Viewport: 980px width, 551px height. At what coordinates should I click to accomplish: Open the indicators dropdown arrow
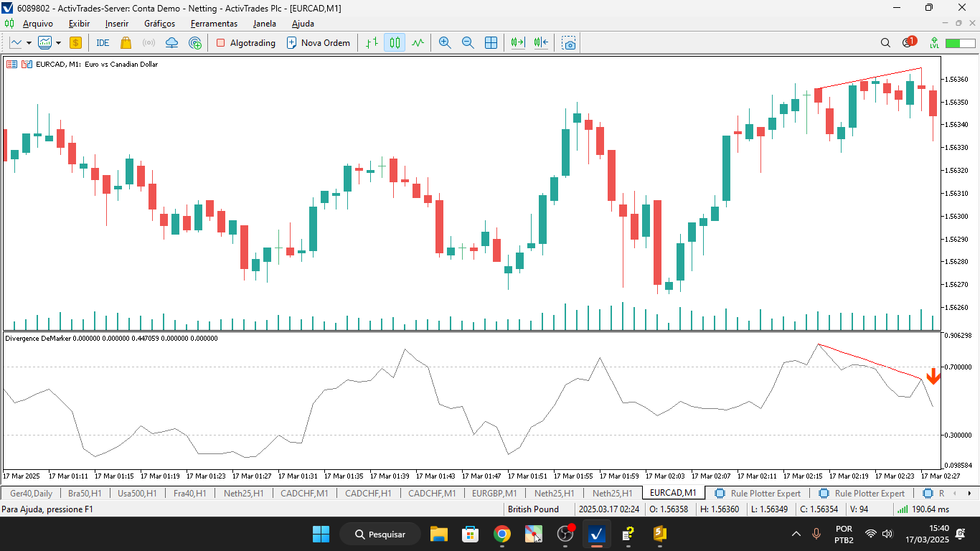coord(57,42)
